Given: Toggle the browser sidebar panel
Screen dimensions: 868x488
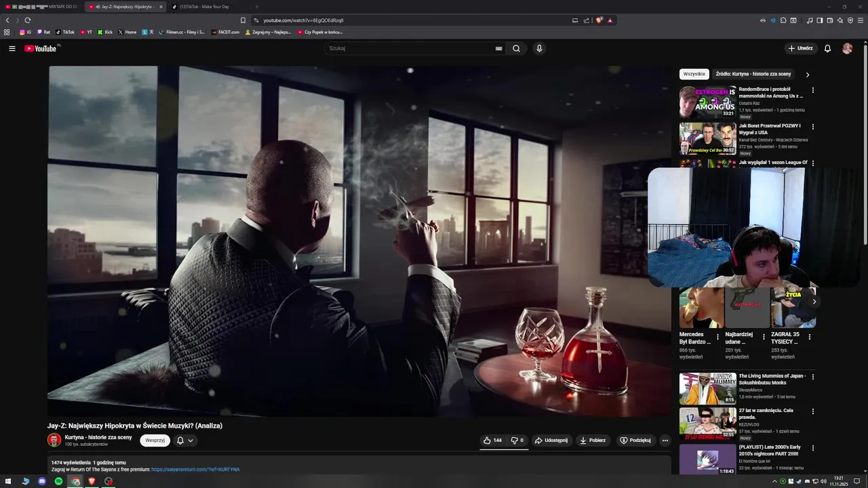Looking at the screenshot, I should pyautogui.click(x=819, y=20).
